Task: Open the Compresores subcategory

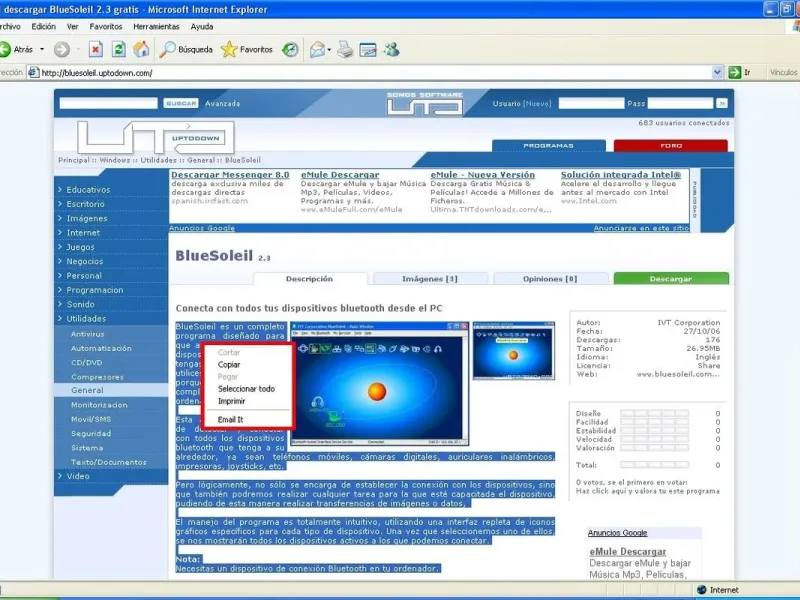Action: pyautogui.click(x=97, y=377)
